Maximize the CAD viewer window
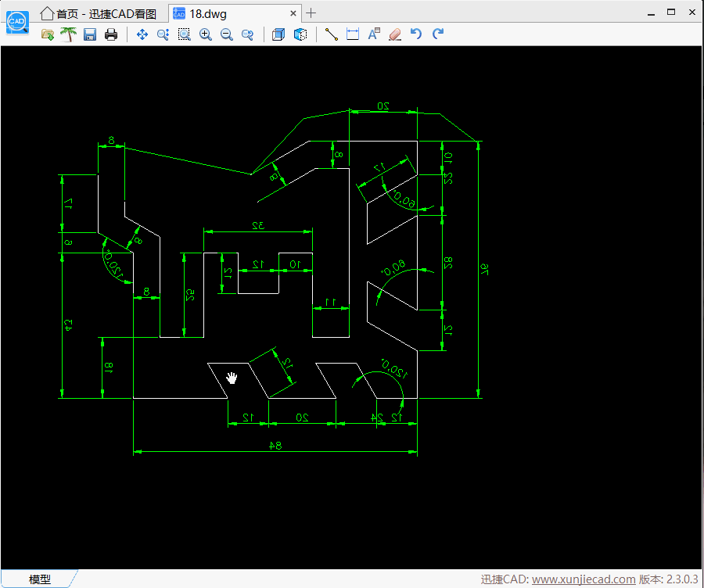This screenshot has height=588, width=704. pos(671,13)
